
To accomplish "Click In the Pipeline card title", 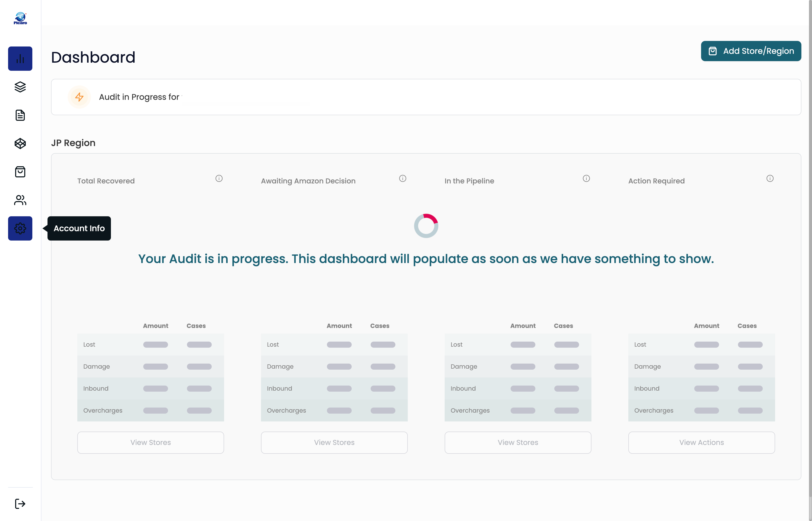I will (469, 181).
